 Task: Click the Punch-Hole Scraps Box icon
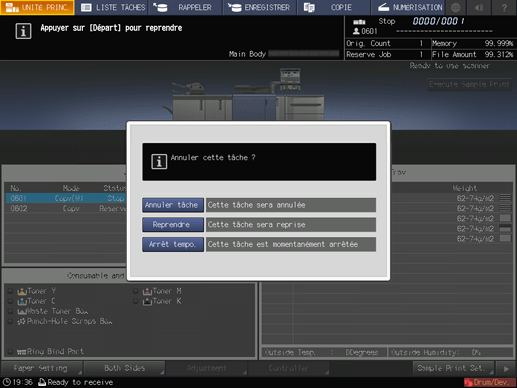pyautogui.click(x=22, y=322)
